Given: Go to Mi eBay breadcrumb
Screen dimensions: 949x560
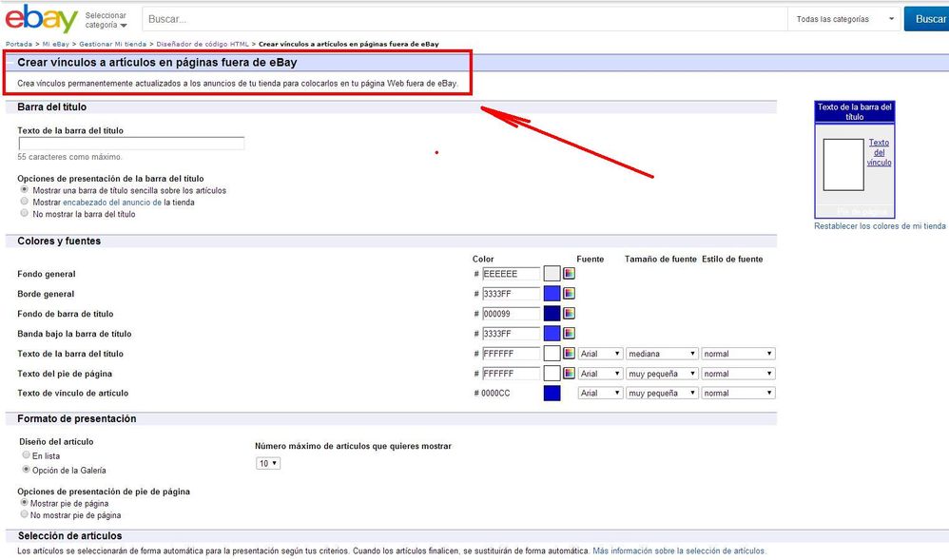Looking at the screenshot, I should point(56,44).
